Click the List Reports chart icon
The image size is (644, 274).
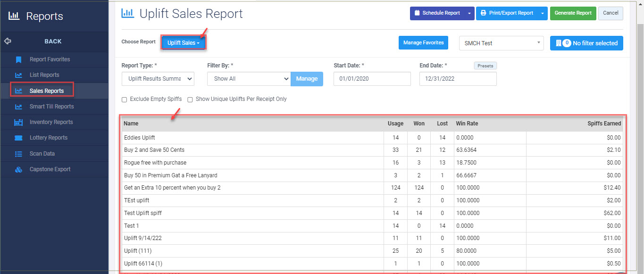click(x=18, y=75)
